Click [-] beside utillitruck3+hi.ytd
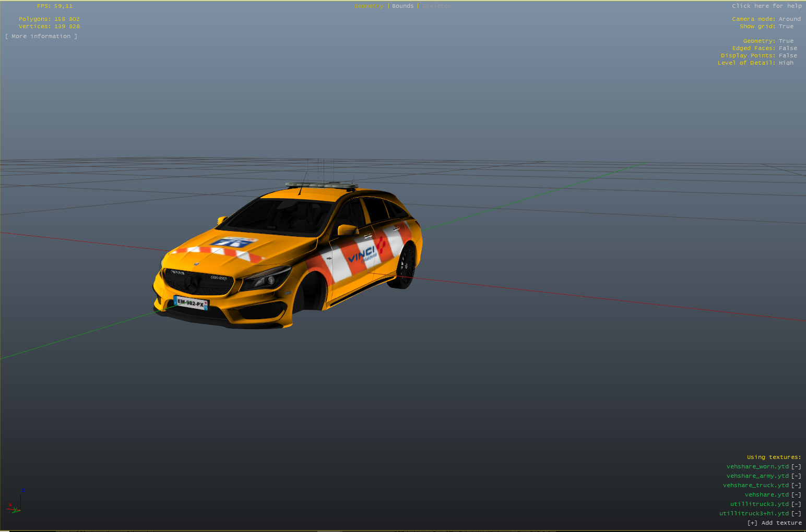 (796, 514)
